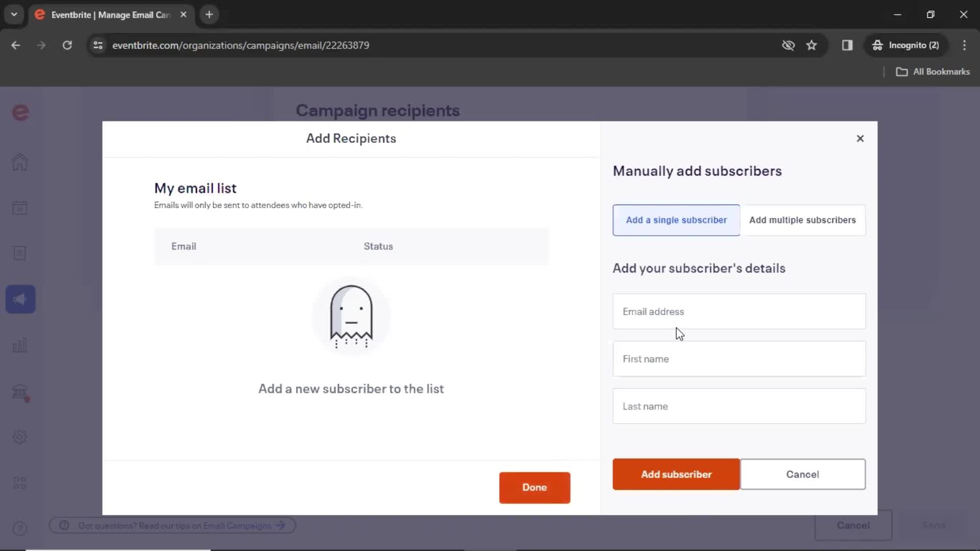The image size is (980, 551).
Task: Click the close X button on dialog
Action: (x=860, y=138)
